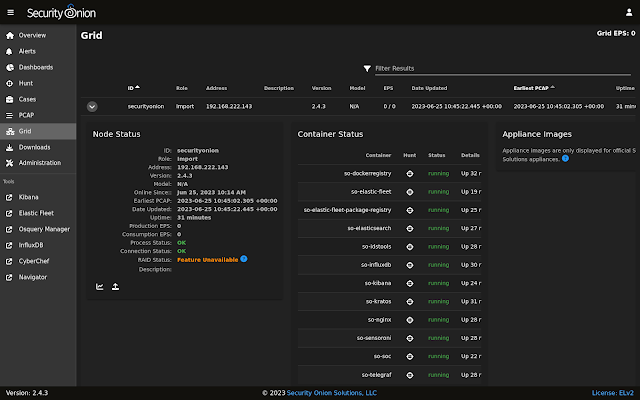640x400 pixels.
Task: Click the Filter Results input field
Action: tap(502, 68)
